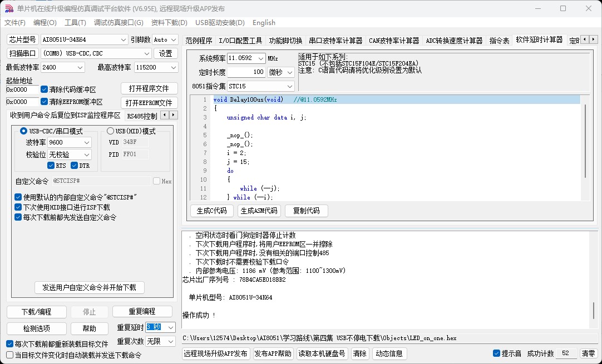Open 最低波特率 2400 dropdown

tap(62, 67)
